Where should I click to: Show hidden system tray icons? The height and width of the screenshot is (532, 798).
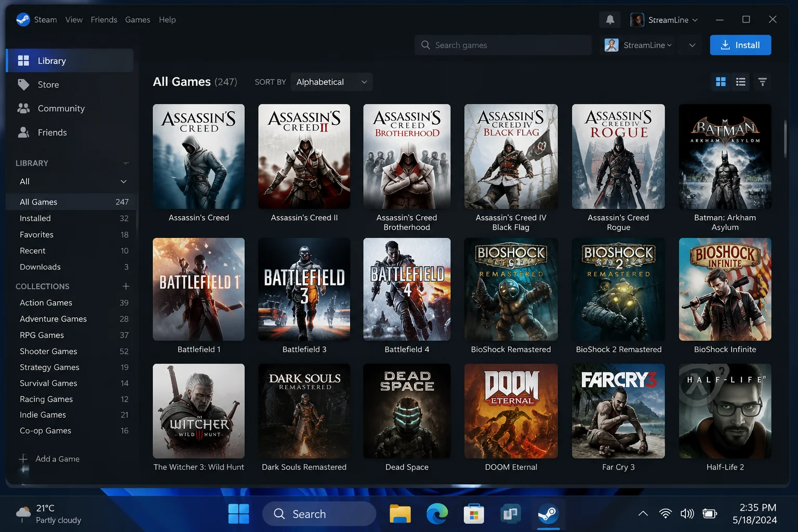pos(643,514)
